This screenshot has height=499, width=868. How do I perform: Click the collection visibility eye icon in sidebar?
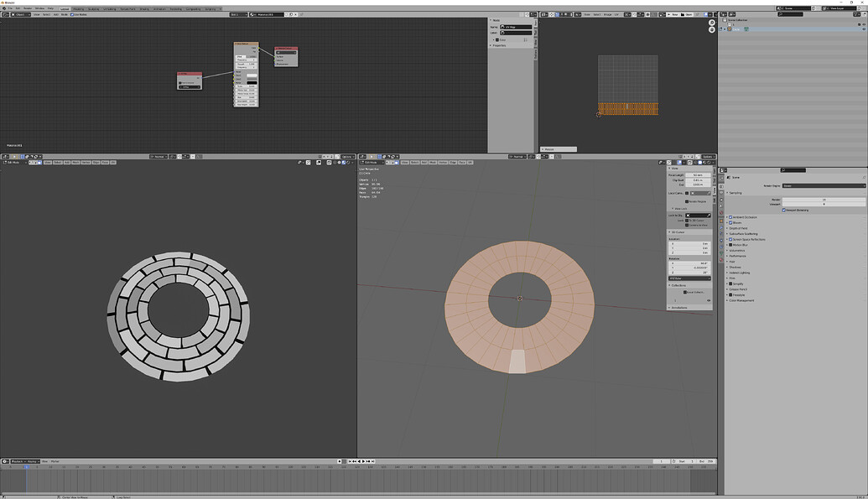click(x=709, y=301)
